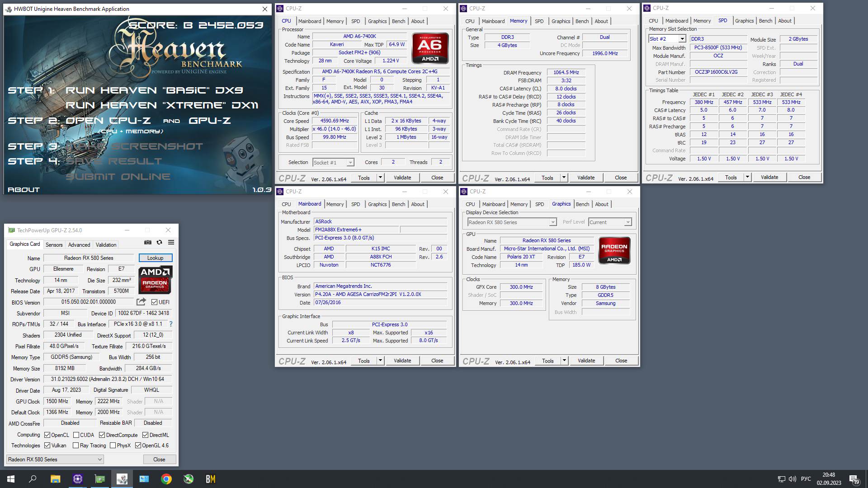Open About tab in CPU-Z SPD window
The height and width of the screenshot is (488, 868).
(785, 21)
